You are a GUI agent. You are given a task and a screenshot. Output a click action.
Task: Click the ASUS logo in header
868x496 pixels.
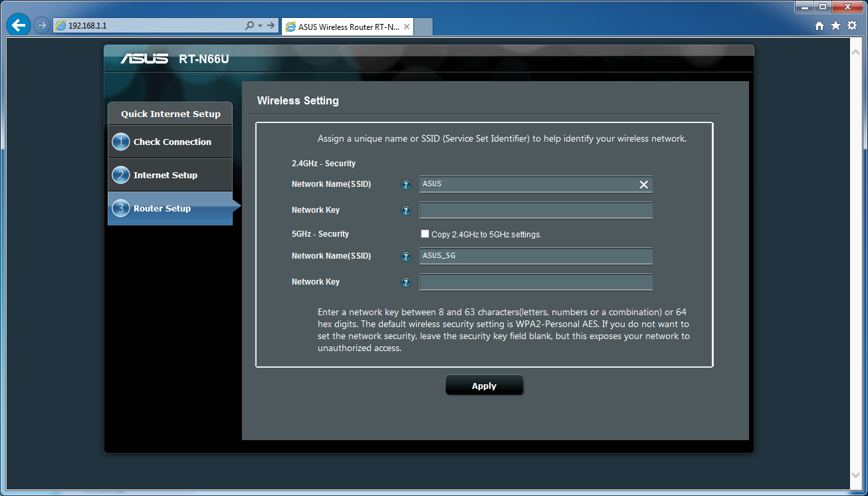click(145, 59)
